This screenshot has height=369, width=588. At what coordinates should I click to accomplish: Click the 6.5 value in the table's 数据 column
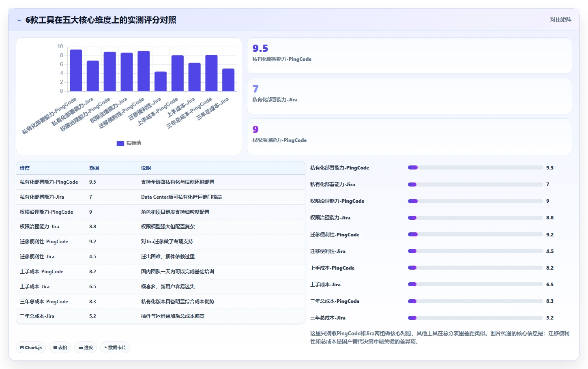(92, 287)
